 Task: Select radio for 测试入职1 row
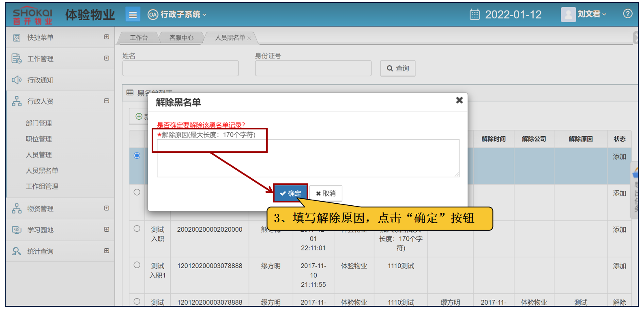[x=137, y=265]
